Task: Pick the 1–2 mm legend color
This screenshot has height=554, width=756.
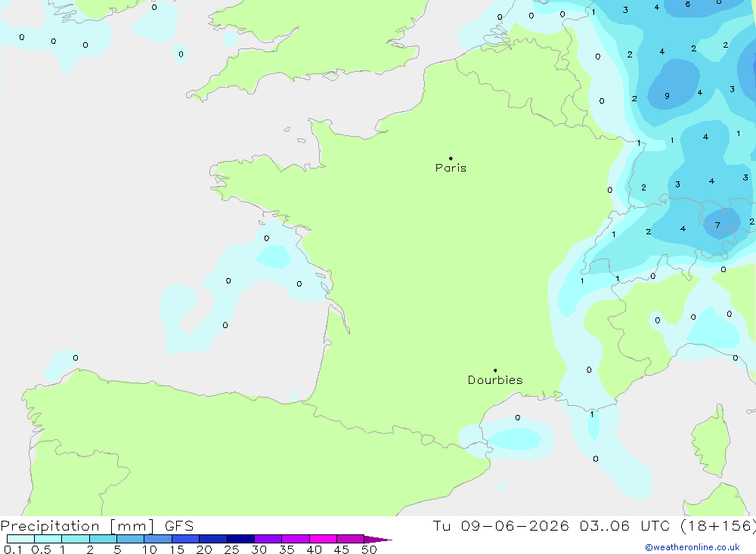Action: click(x=75, y=539)
